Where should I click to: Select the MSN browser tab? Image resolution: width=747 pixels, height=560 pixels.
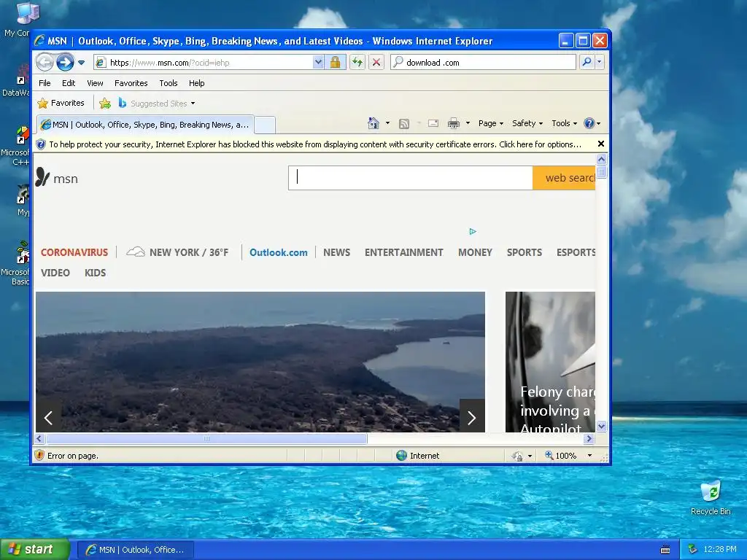pos(145,125)
